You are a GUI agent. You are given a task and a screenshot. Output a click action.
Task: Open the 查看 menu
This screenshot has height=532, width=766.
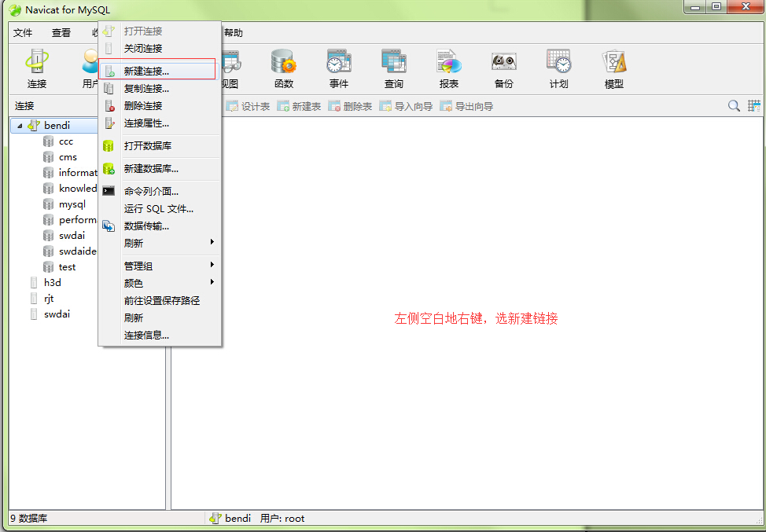click(x=61, y=33)
